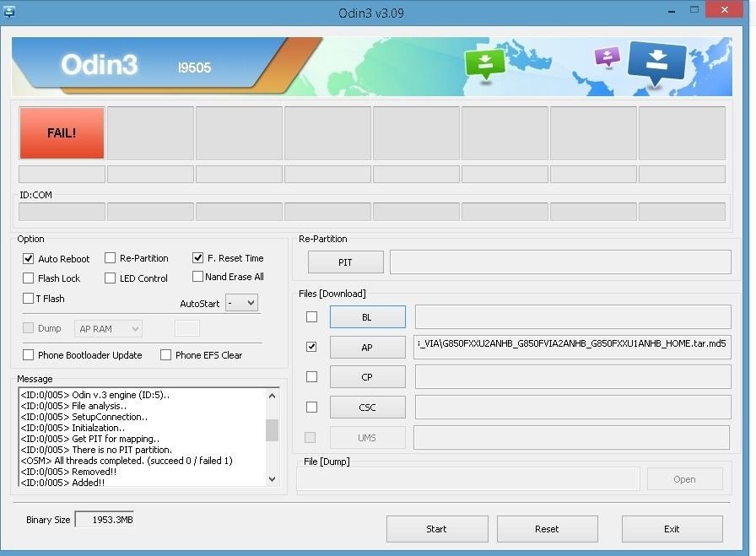Enable the Flash Lock checkbox
The width and height of the screenshot is (756, 556).
pos(29,278)
